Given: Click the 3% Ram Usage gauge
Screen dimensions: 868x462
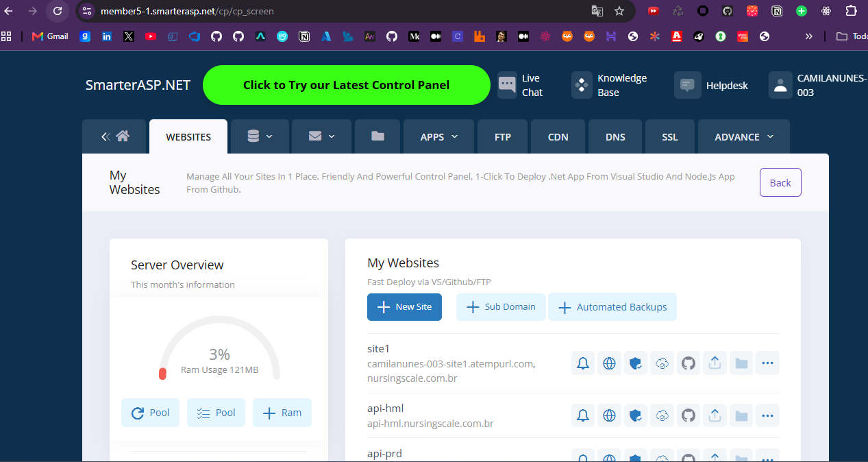Looking at the screenshot, I should coord(219,350).
